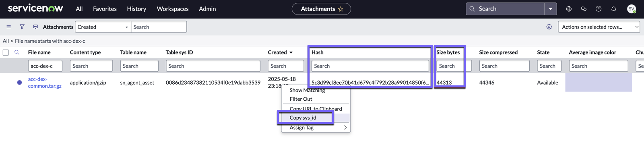644x145 pixels.
Task: Open the help question mark icon
Action: pyautogui.click(x=599, y=9)
